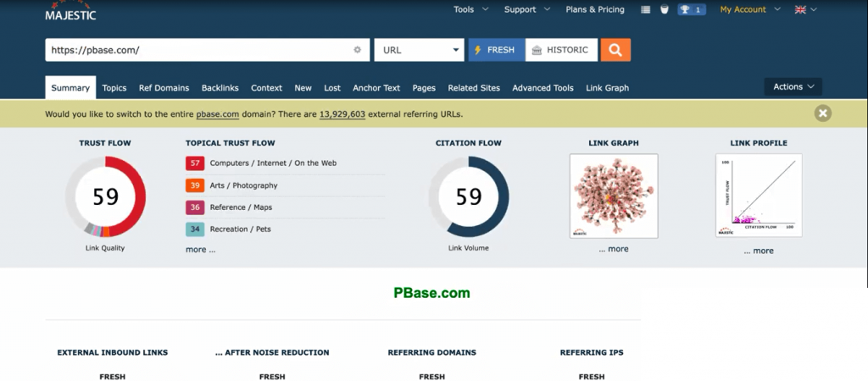Open the list icon in top bar
This screenshot has width=868, height=381.
point(645,9)
